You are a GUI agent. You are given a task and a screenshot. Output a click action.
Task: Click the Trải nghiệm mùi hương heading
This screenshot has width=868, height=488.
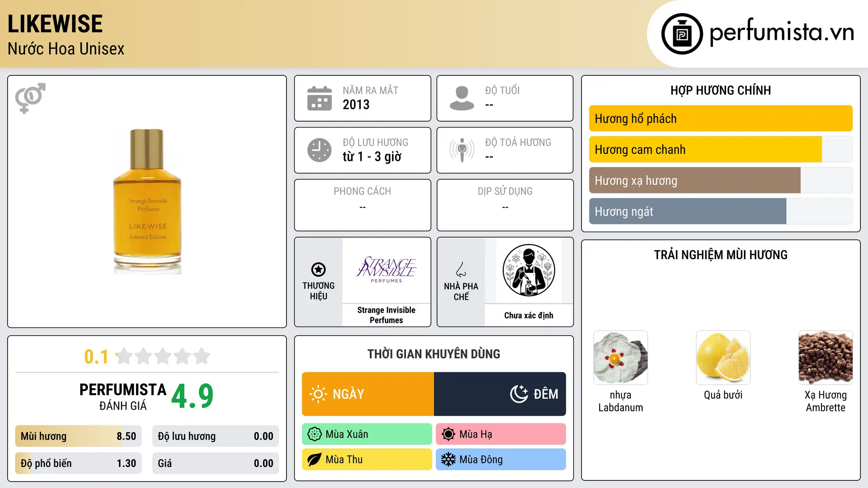[721, 255]
